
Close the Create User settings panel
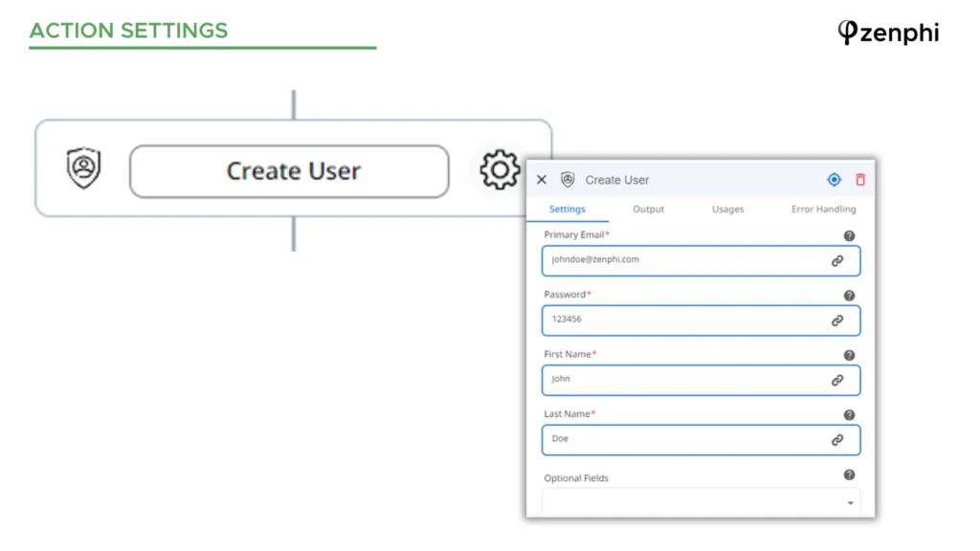(542, 180)
